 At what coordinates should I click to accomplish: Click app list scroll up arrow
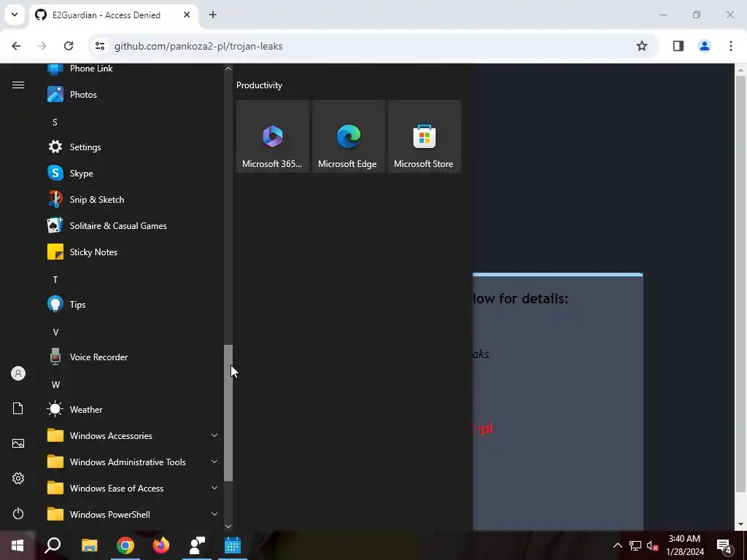[x=228, y=69]
